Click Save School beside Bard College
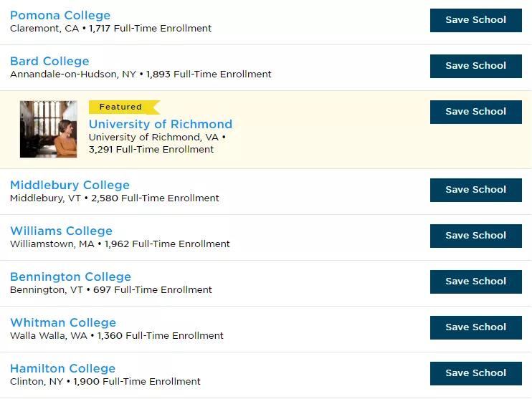 (475, 66)
